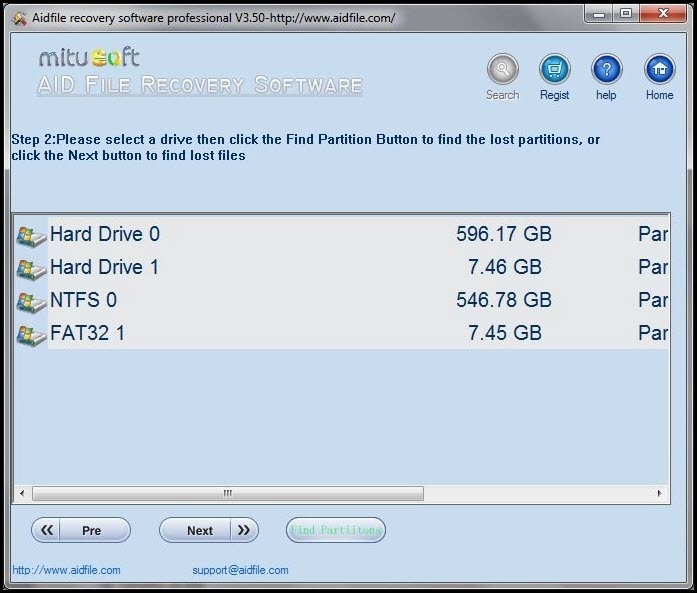
Task: Select the Hard Drive 1 entry
Action: (341, 267)
